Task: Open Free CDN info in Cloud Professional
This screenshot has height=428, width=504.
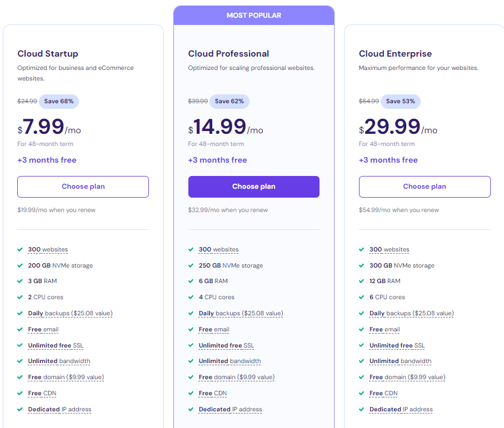Action: pyautogui.click(x=213, y=394)
